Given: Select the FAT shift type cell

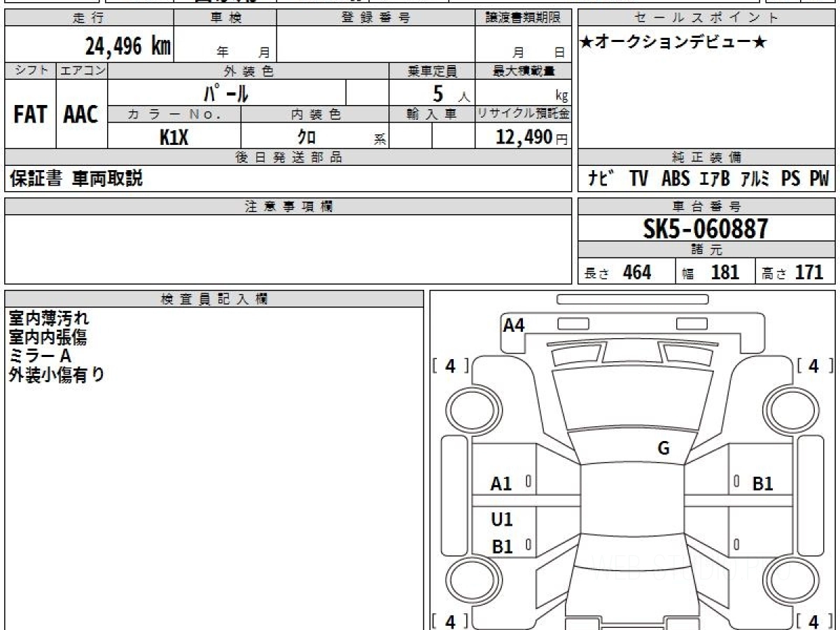Looking at the screenshot, I should (30, 114).
